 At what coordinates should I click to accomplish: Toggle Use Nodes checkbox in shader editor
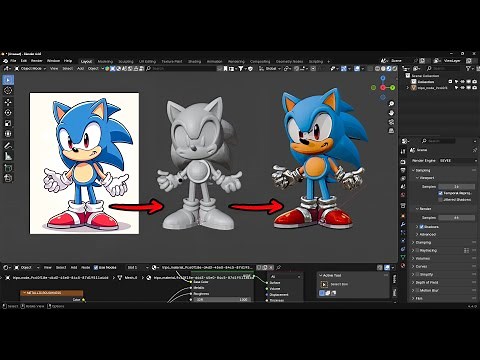96,267
